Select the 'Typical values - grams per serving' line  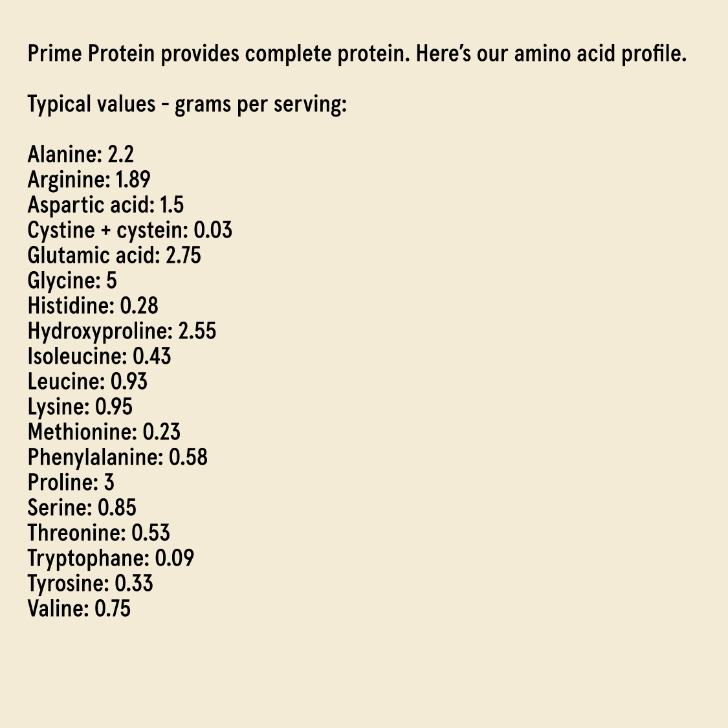(187, 104)
